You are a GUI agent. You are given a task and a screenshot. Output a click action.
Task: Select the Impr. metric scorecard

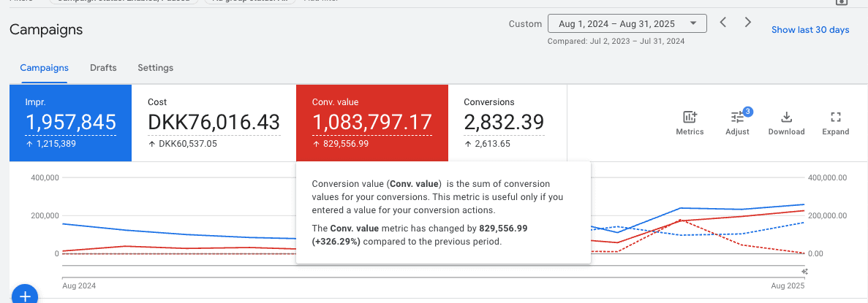coord(70,123)
